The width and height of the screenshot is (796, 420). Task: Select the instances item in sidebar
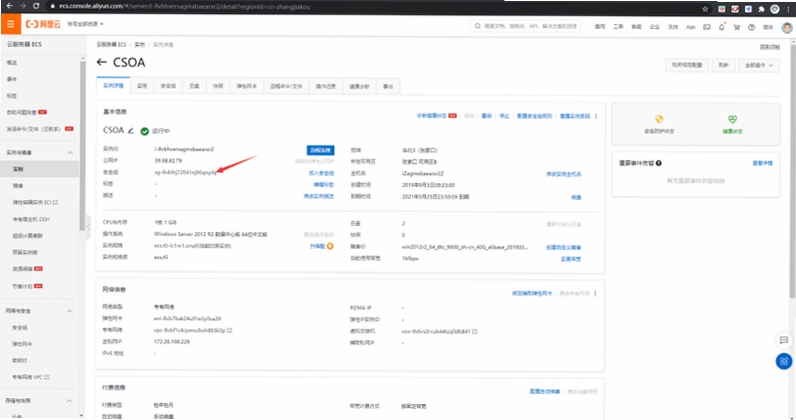[40, 169]
